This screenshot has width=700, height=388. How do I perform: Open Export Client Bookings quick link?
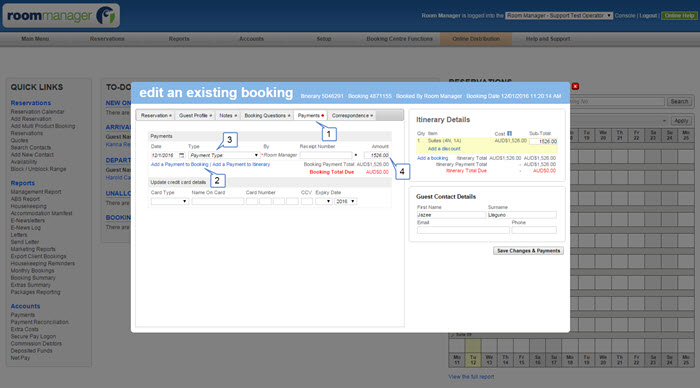tap(38, 256)
